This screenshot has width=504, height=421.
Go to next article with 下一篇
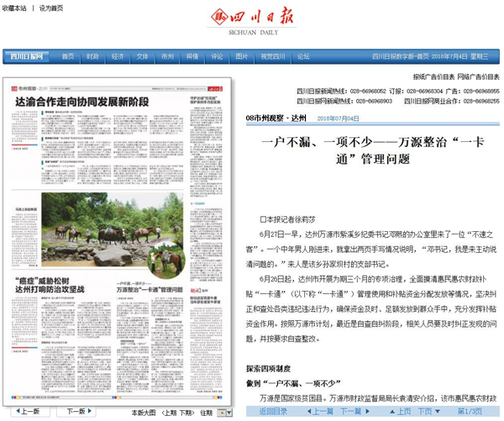[355, 412]
